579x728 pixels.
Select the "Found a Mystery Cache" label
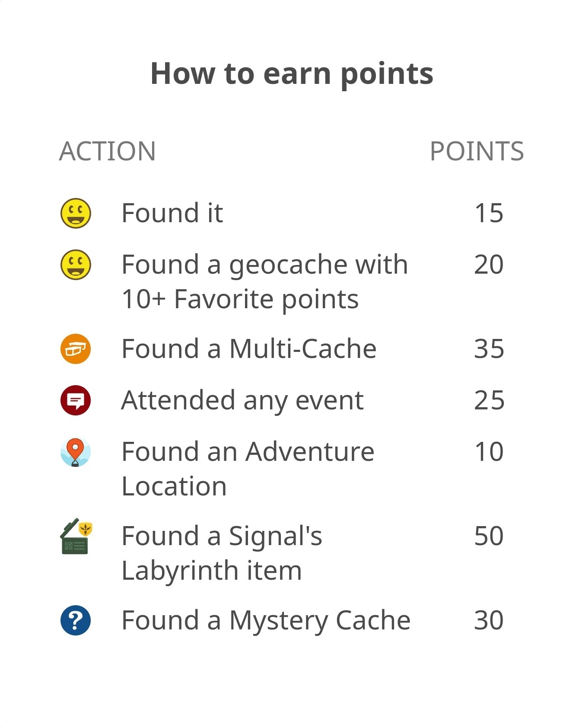(x=266, y=620)
